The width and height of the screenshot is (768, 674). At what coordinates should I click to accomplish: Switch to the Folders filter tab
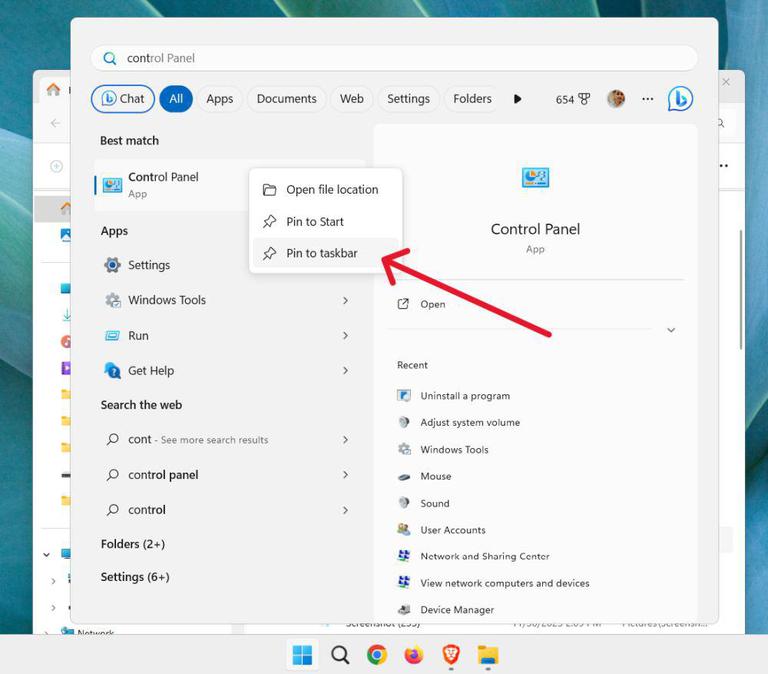(x=472, y=99)
